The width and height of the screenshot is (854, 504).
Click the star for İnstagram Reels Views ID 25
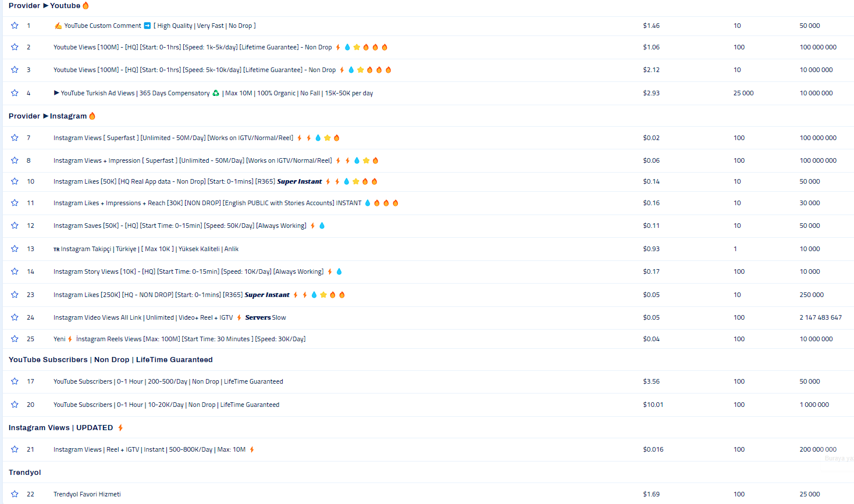pyautogui.click(x=15, y=339)
